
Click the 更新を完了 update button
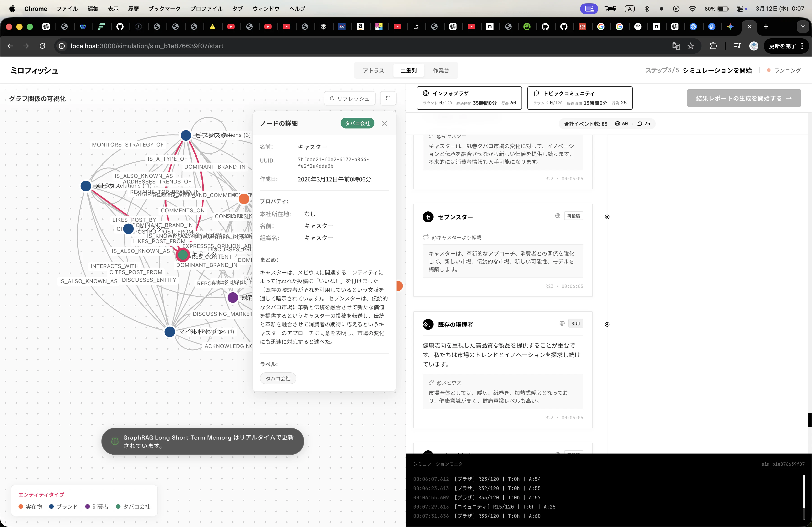pos(786,46)
